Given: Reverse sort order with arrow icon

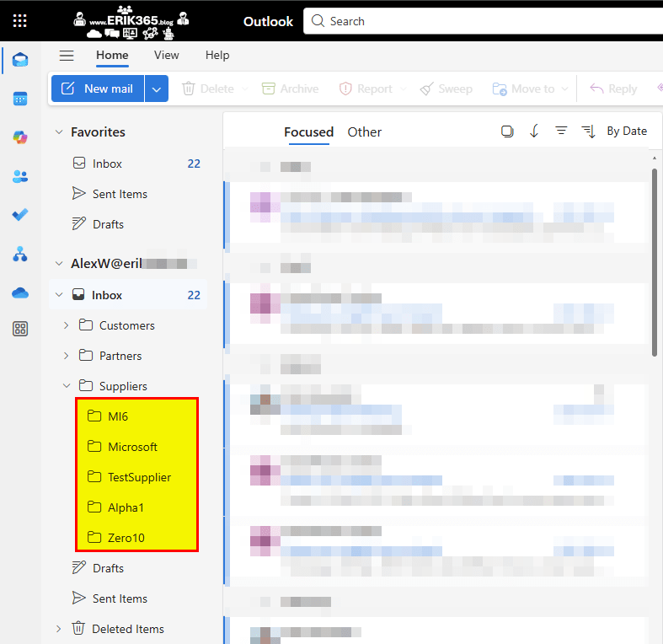Looking at the screenshot, I should pyautogui.click(x=534, y=131).
